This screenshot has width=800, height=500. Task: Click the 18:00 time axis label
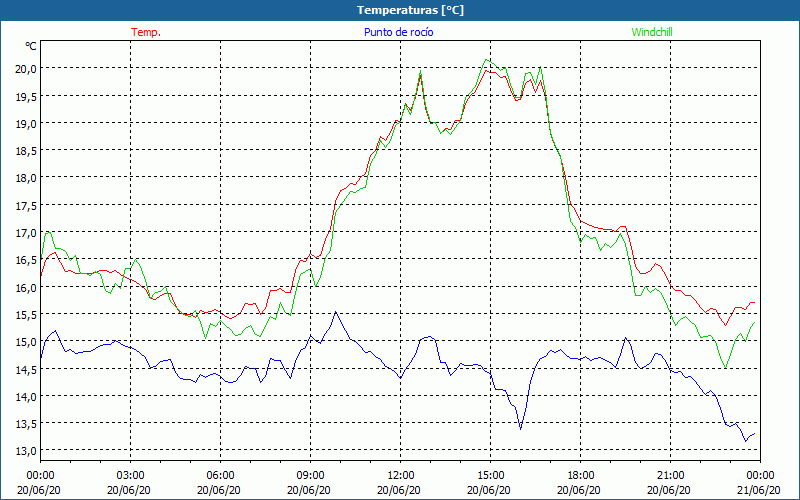pos(581,476)
